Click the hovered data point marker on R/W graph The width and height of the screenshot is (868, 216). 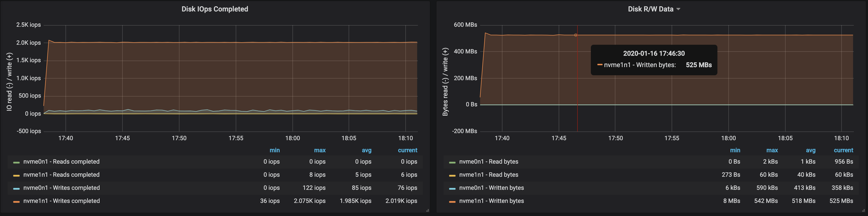point(576,35)
